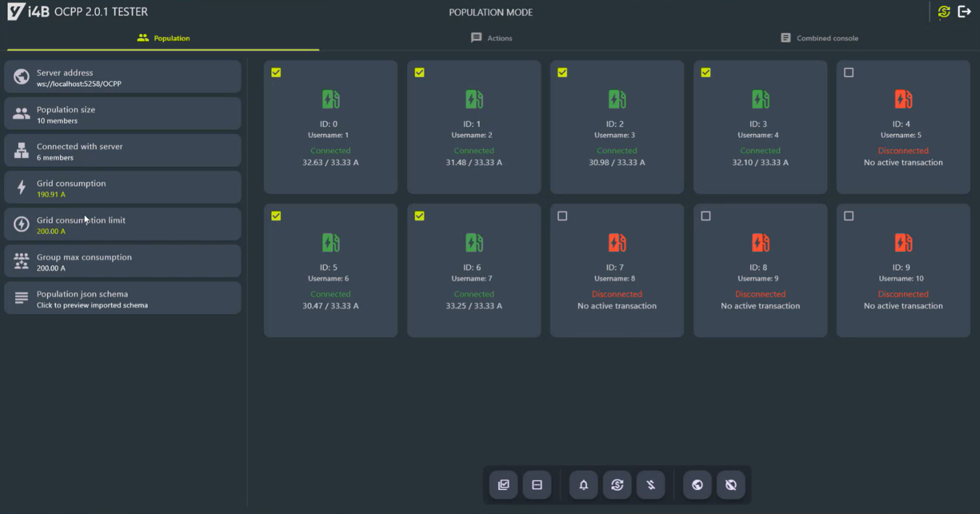This screenshot has width=980, height=514.
Task: Open Population json schema preview
Action: (x=122, y=298)
